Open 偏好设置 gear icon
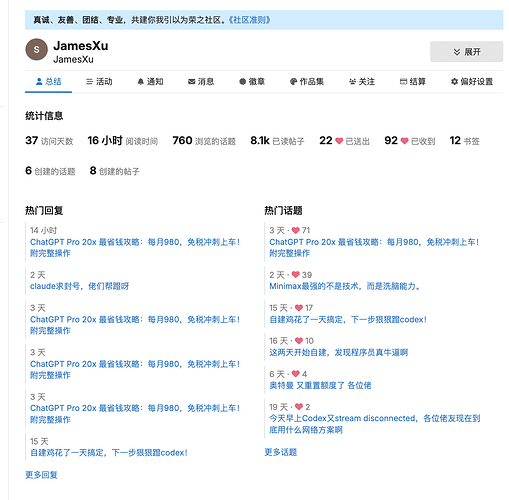 pyautogui.click(x=472, y=82)
